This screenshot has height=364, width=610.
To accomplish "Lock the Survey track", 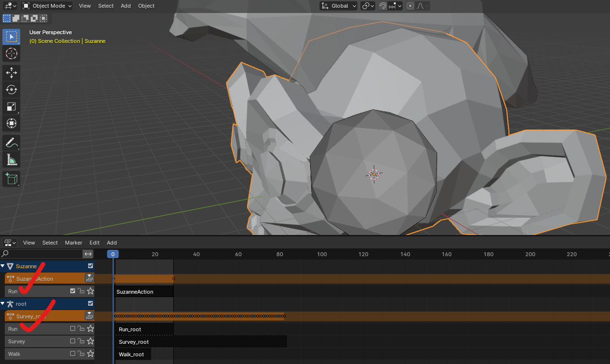I will coord(81,341).
